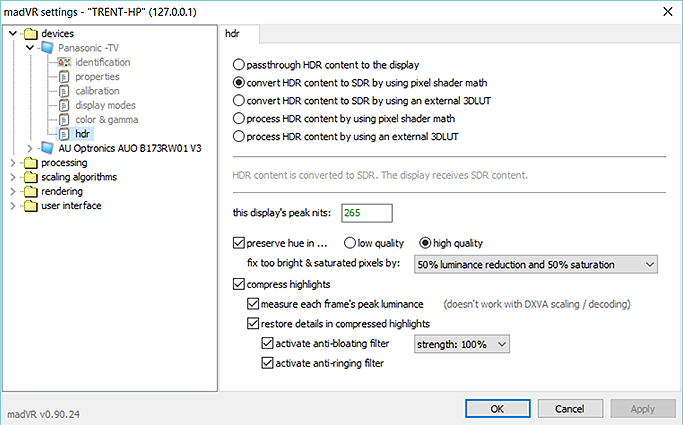
Task: Choose the high quality radio option
Action: click(425, 243)
